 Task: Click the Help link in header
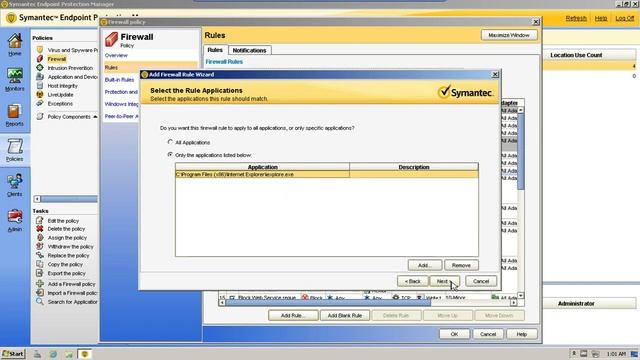[x=601, y=18]
